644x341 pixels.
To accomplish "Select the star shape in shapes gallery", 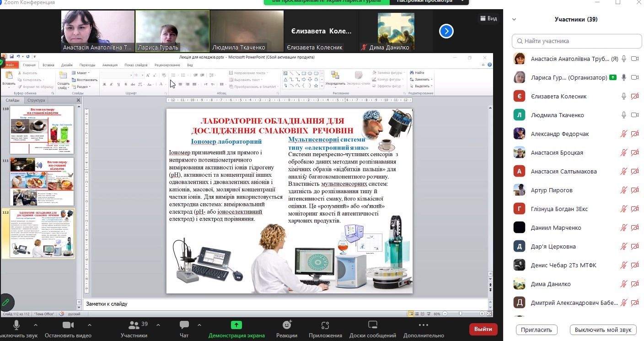I will pyautogui.click(x=316, y=86).
